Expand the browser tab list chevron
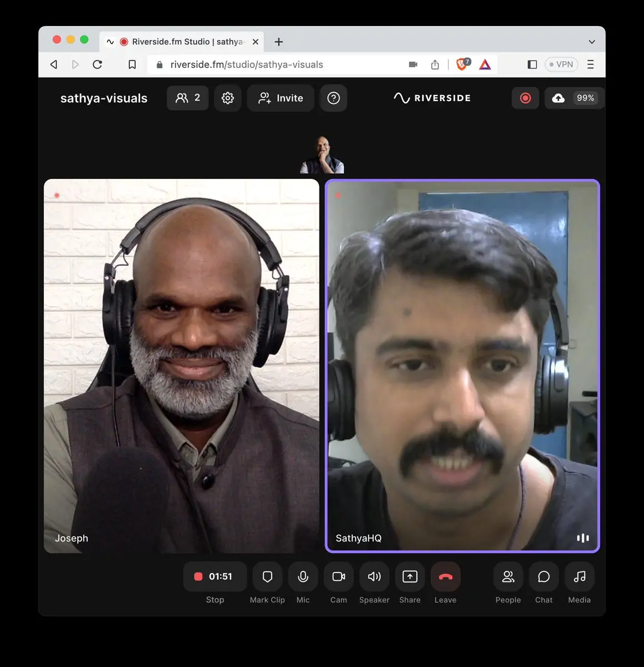Screen dimensions: 644x667 coord(592,42)
